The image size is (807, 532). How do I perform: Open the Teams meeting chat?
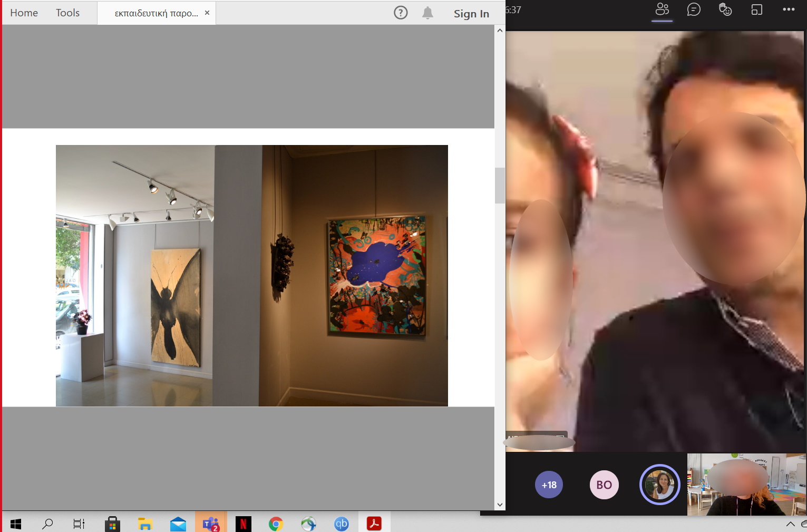point(694,9)
